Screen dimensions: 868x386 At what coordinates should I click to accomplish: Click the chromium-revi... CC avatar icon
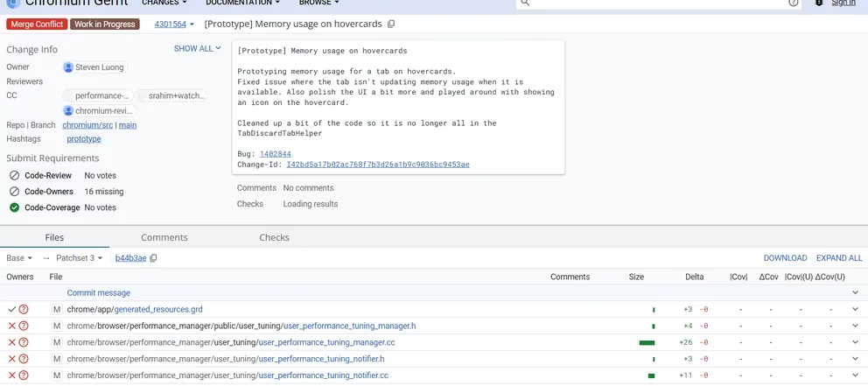(x=68, y=111)
